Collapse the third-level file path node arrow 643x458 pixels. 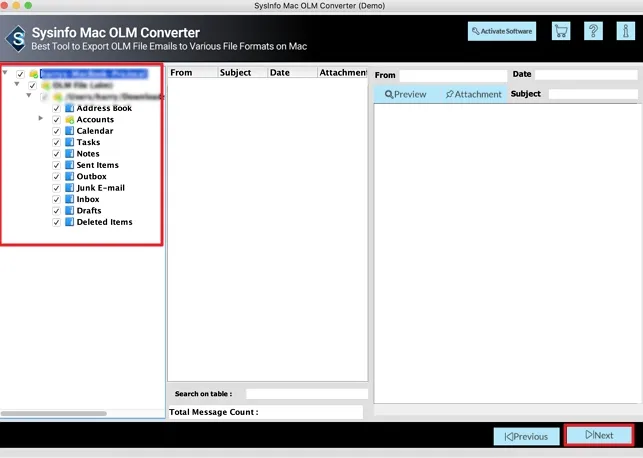click(29, 95)
